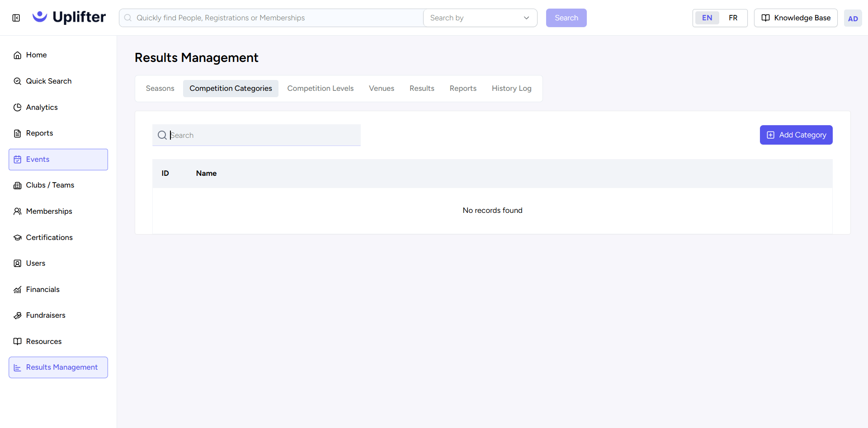Click the Uplifter logo
This screenshot has width=868, height=428.
(69, 17)
